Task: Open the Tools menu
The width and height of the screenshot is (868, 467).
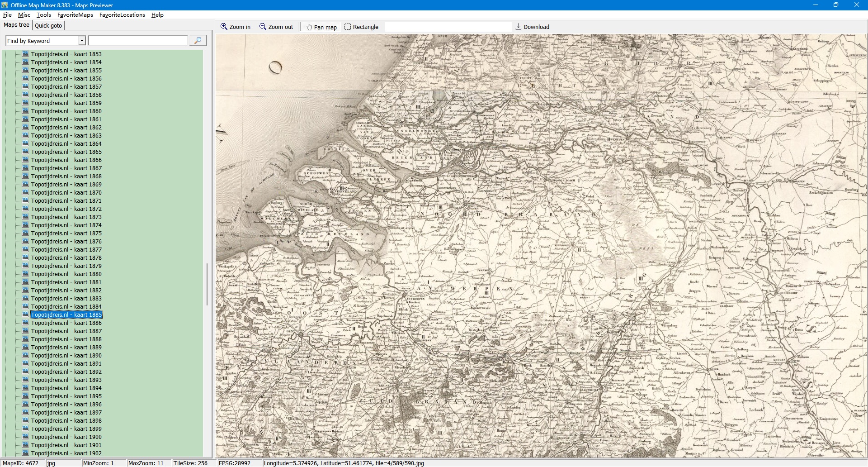Action: tap(43, 15)
